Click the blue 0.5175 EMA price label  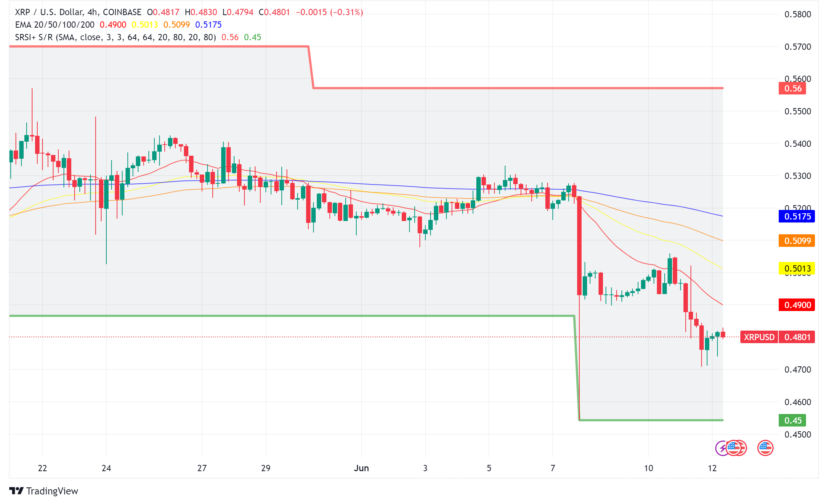pos(796,217)
